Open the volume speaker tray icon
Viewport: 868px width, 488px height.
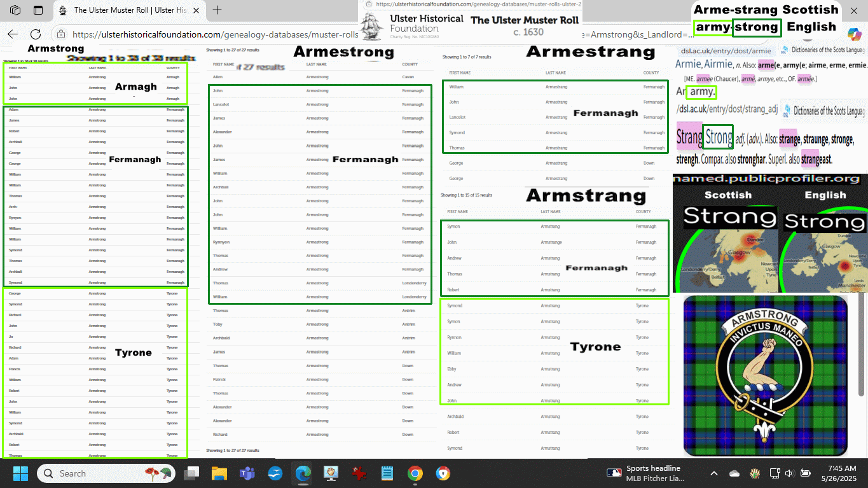[x=790, y=473]
